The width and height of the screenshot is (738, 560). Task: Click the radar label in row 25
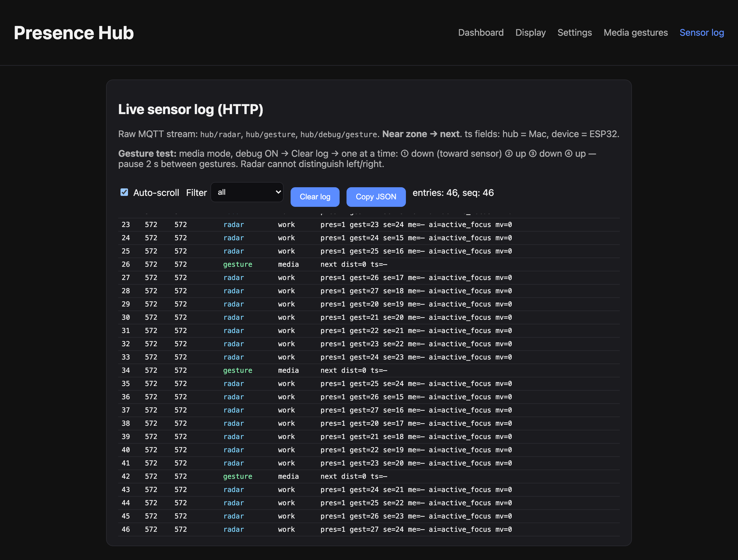coord(234,251)
